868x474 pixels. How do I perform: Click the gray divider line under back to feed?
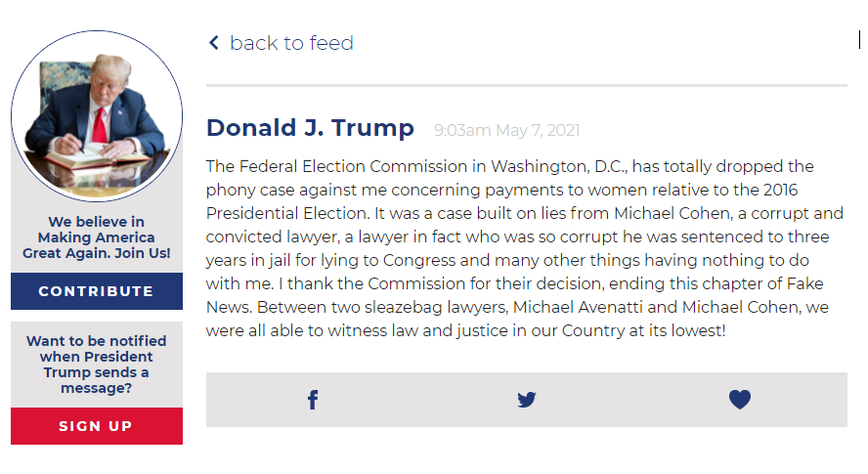[x=527, y=86]
